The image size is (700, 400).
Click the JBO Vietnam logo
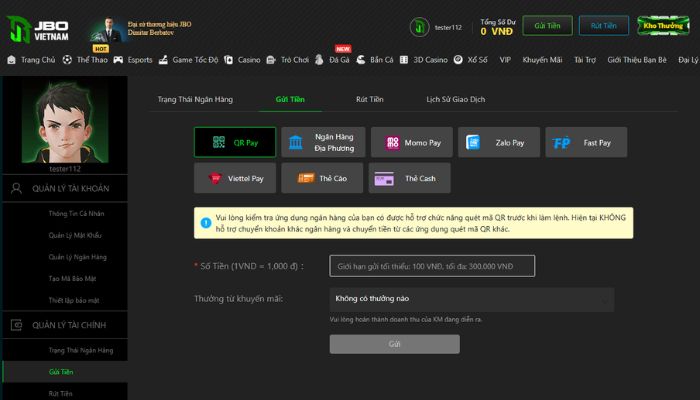click(38, 29)
